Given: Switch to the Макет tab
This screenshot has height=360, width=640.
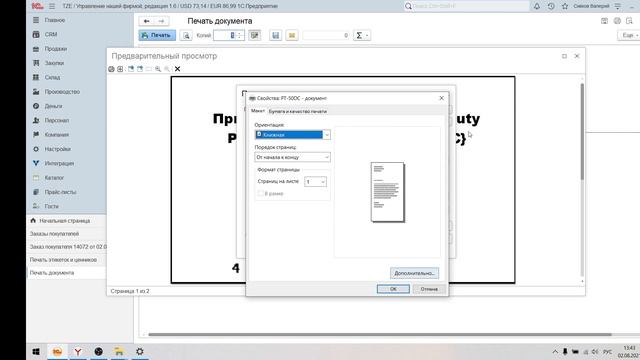Looking at the screenshot, I should coord(258,111).
